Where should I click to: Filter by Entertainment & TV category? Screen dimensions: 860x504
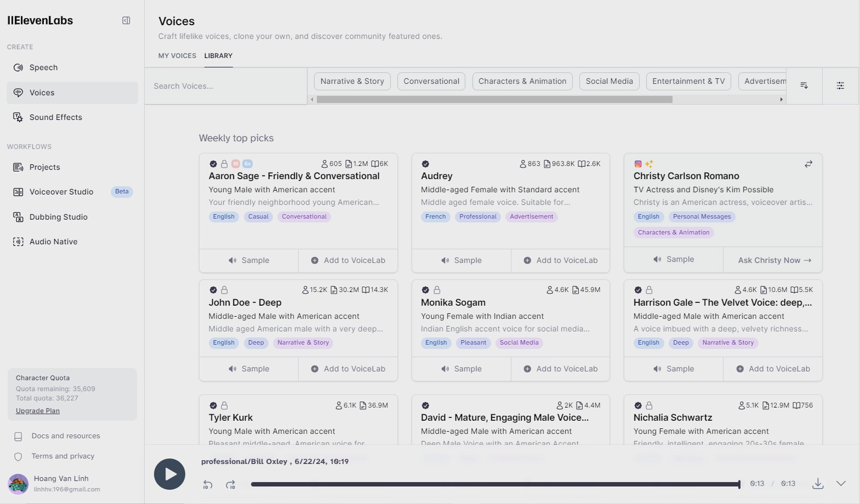click(688, 81)
